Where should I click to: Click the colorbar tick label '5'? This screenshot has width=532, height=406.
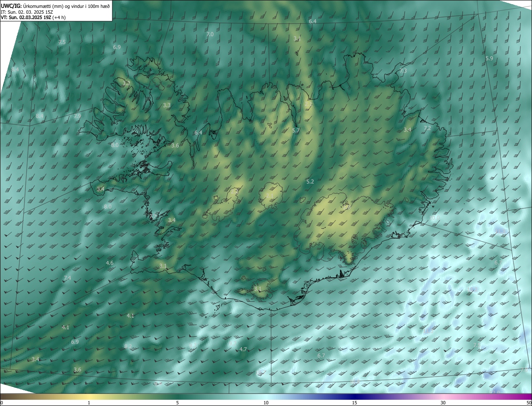177,403
